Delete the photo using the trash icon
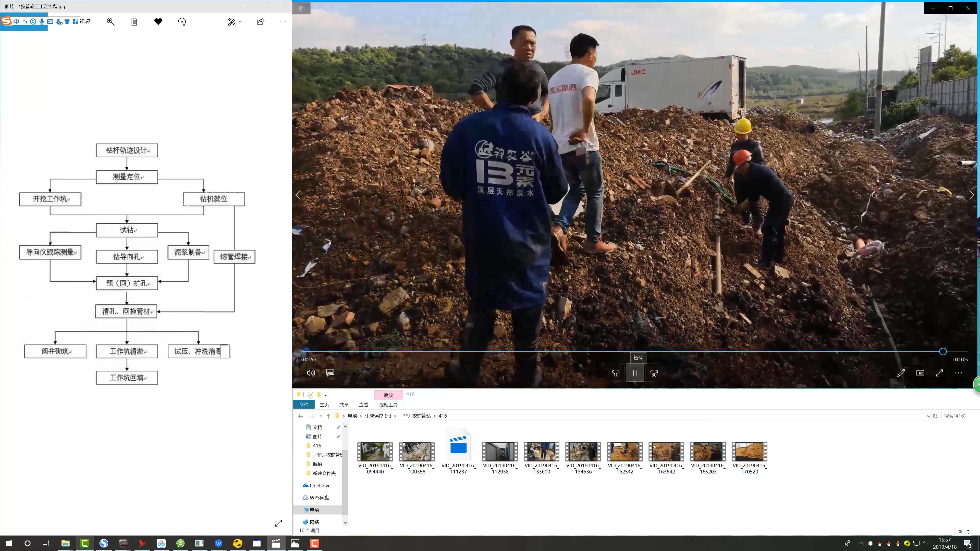This screenshot has width=980, height=551. pos(134,22)
